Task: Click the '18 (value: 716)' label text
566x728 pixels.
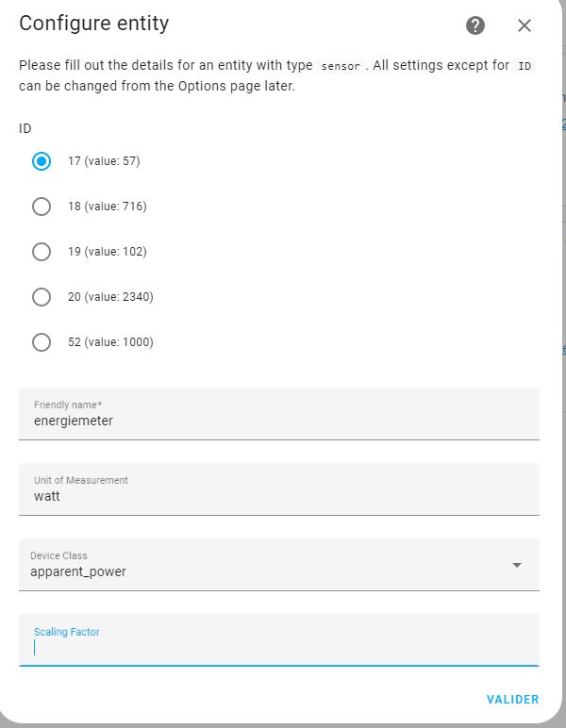Action: click(108, 207)
